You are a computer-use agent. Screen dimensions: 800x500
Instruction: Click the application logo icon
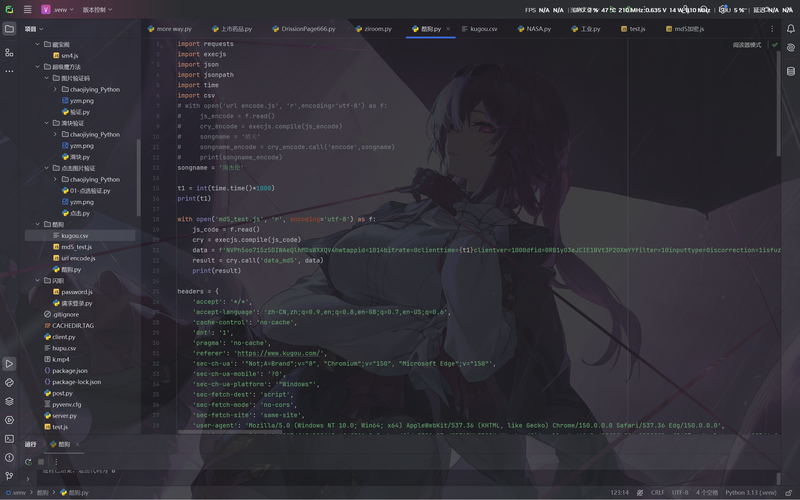click(x=9, y=9)
